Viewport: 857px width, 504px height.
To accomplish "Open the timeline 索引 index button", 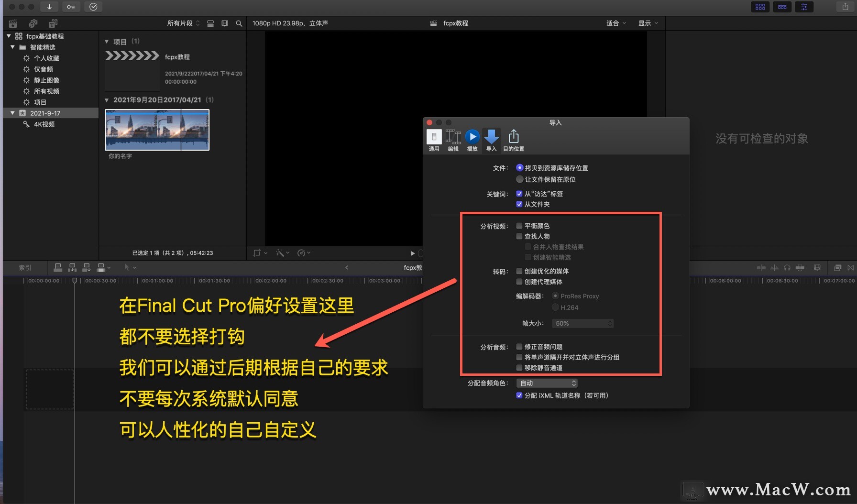I will click(25, 268).
